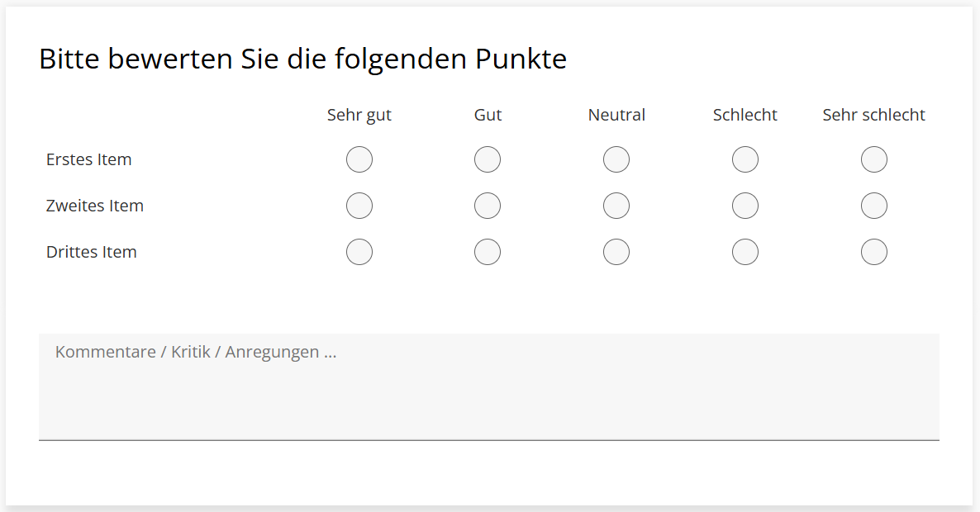Mark Zweites Item as Schlecht
The height and width of the screenshot is (512, 980).
[745, 206]
